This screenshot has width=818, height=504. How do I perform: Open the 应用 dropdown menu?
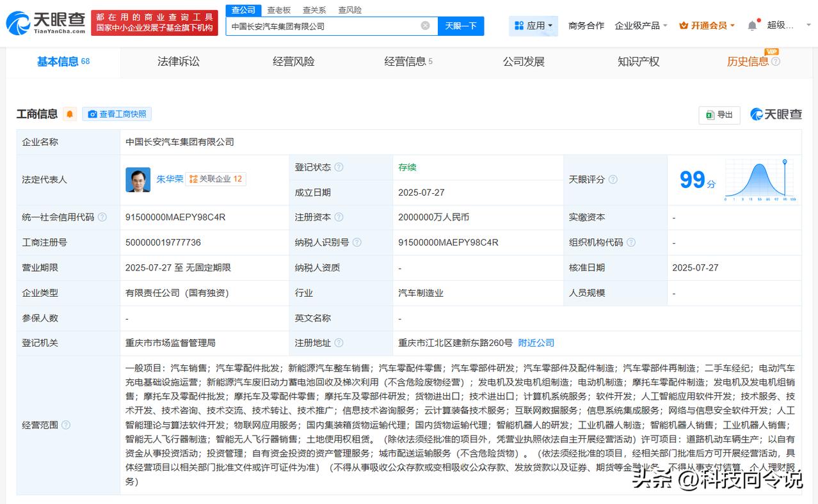click(534, 26)
